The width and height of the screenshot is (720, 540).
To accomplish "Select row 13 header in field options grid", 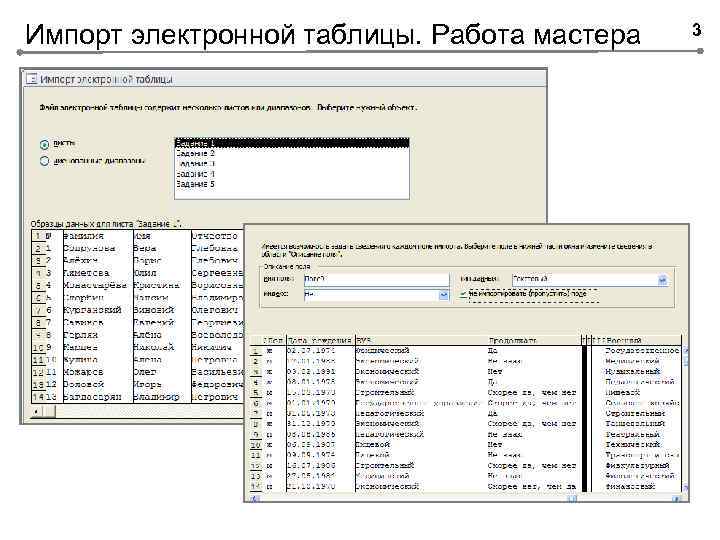I will point(256,476).
